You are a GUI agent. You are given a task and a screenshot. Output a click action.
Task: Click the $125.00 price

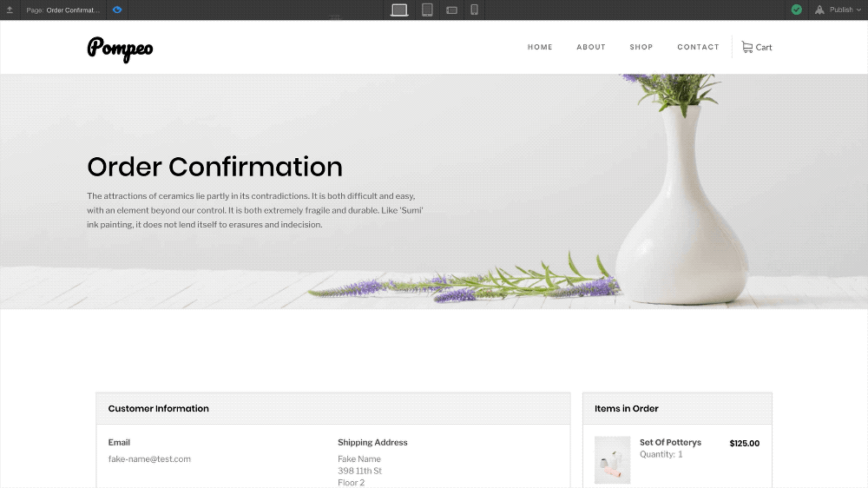click(745, 443)
